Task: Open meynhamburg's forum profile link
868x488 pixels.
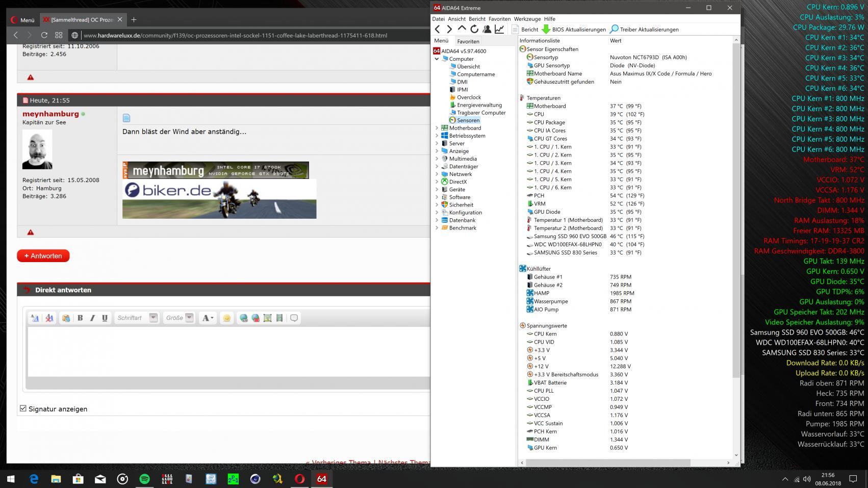Action: tap(50, 114)
